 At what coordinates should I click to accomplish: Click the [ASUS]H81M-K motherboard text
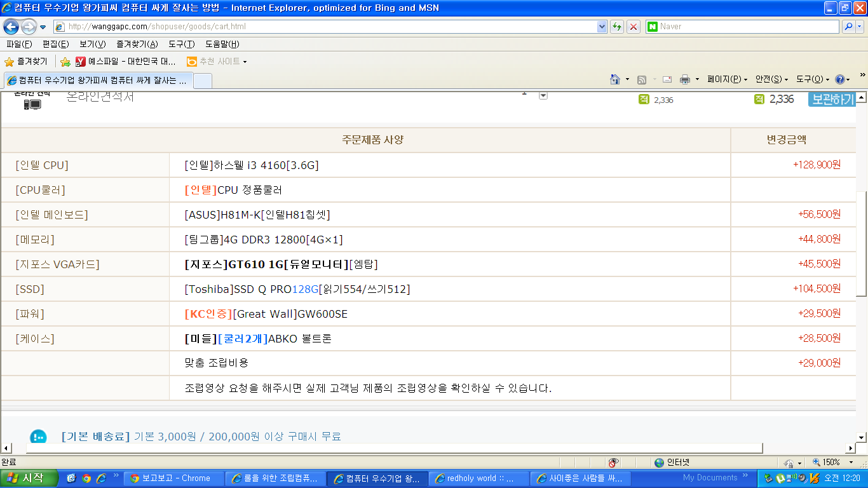[x=257, y=215]
